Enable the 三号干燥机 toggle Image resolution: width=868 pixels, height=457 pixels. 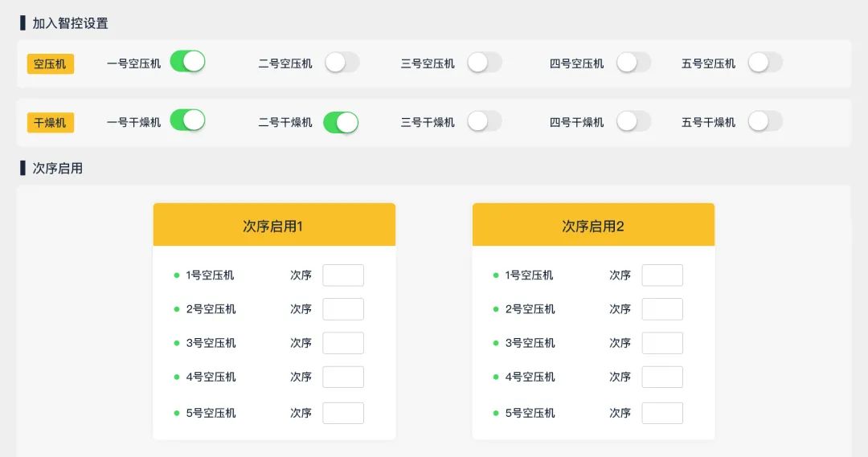(485, 121)
